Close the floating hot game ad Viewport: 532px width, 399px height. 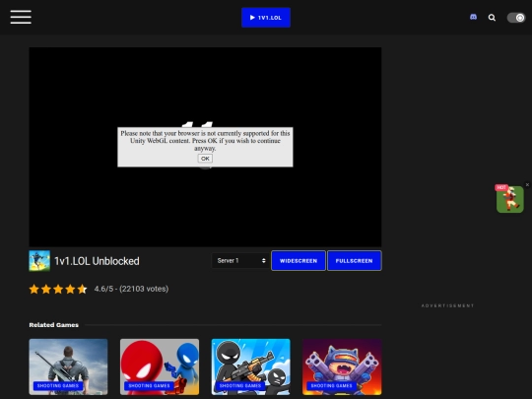coord(527,184)
